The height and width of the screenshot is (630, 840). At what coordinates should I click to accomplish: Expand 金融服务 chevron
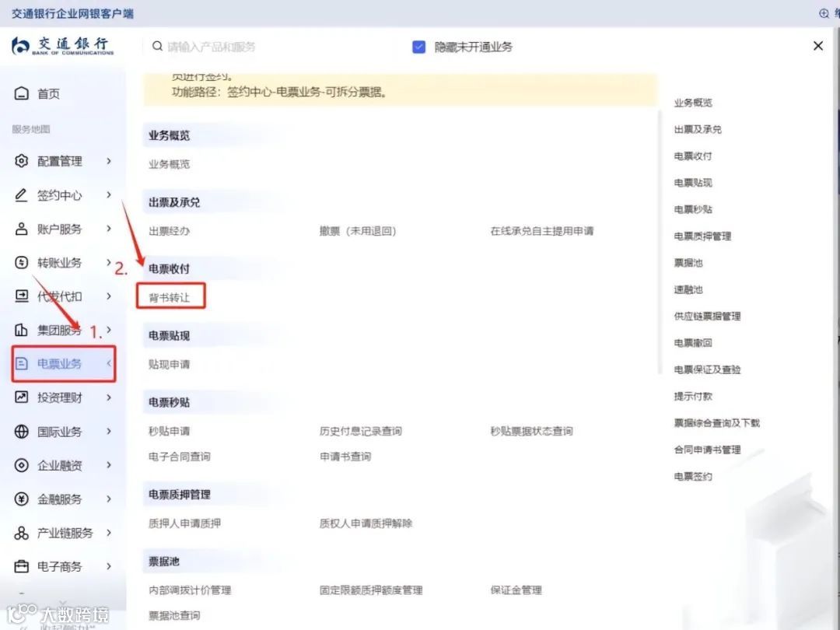pyautogui.click(x=109, y=499)
